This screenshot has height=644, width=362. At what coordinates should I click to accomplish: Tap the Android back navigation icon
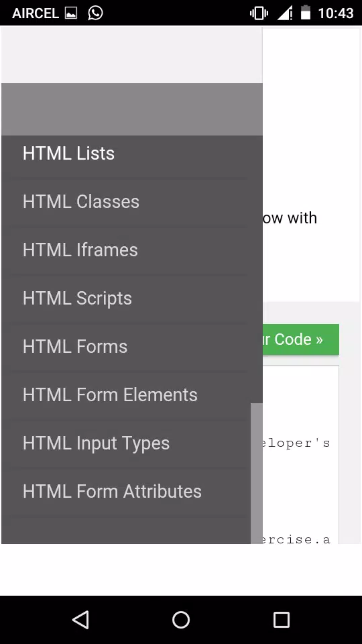(81, 620)
